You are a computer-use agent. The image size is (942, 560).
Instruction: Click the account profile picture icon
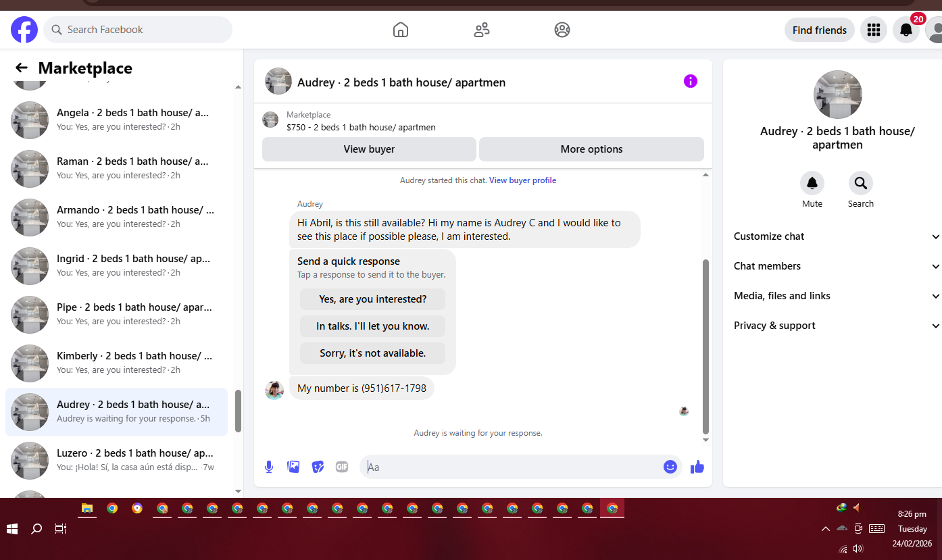[934, 30]
